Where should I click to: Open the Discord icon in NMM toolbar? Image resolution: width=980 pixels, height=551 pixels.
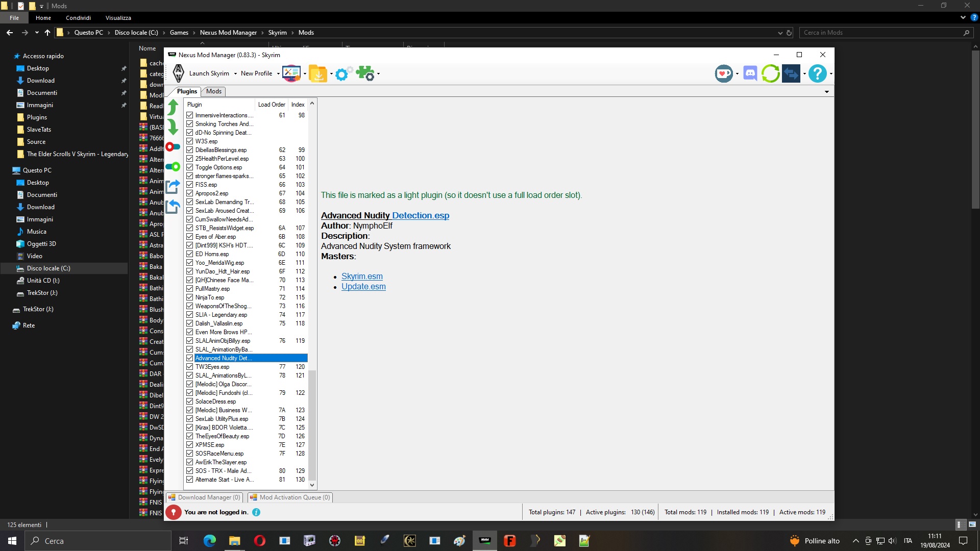750,73
